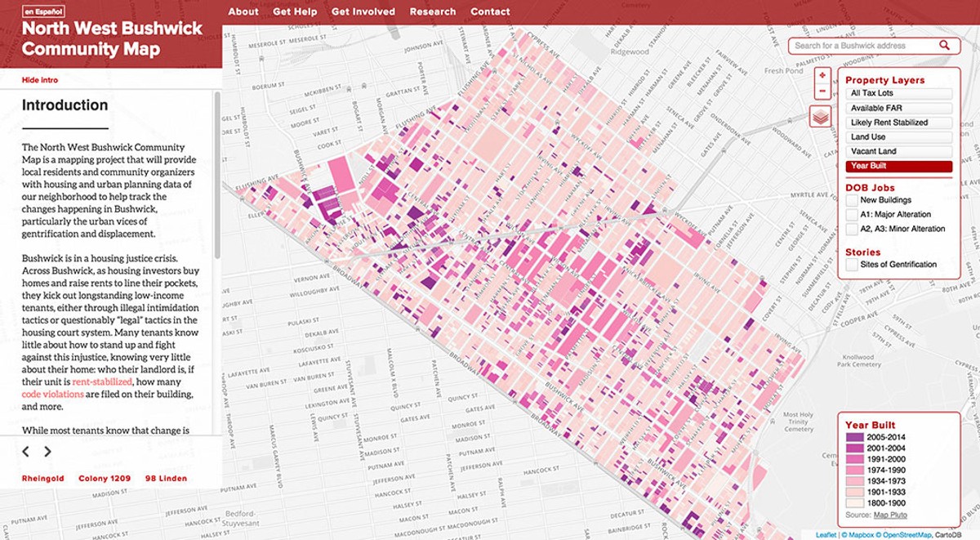Open the map layers stack icon
This screenshot has width=980, height=540.
(x=820, y=117)
